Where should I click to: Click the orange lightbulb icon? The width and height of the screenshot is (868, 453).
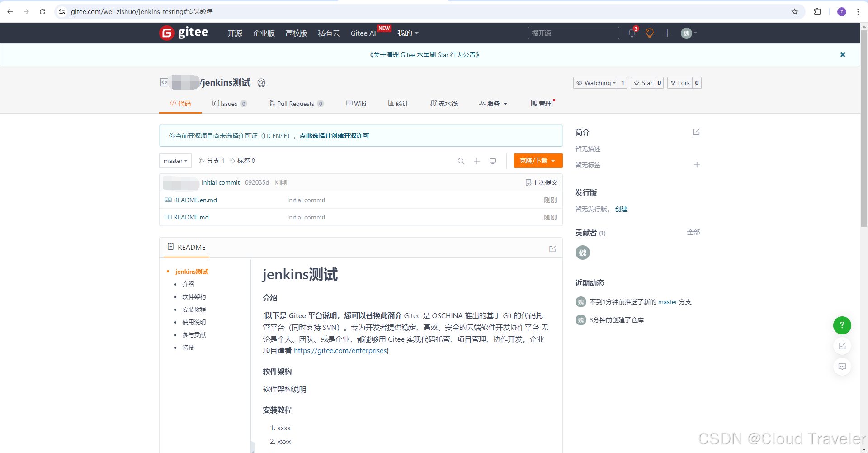(650, 33)
